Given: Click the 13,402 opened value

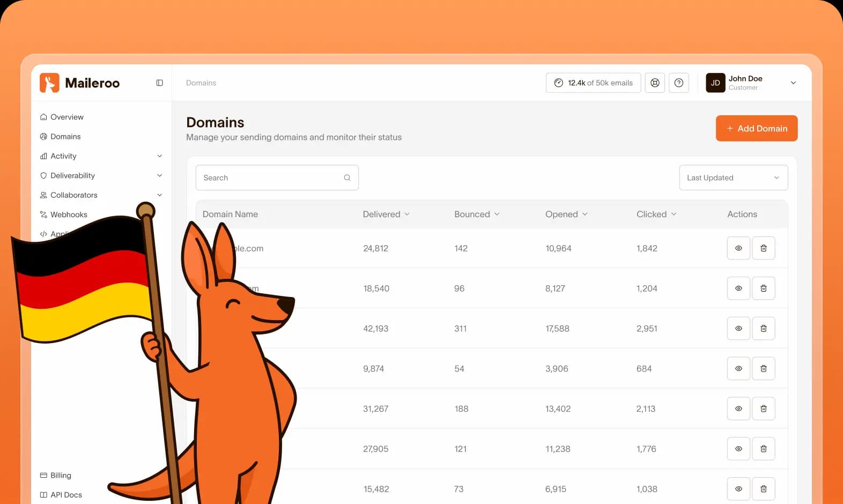Looking at the screenshot, I should (x=558, y=409).
